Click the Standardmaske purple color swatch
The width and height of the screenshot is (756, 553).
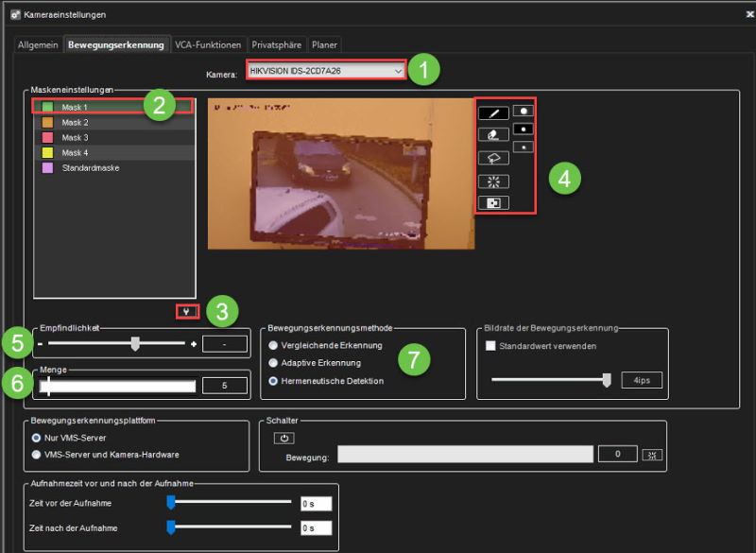(x=47, y=168)
